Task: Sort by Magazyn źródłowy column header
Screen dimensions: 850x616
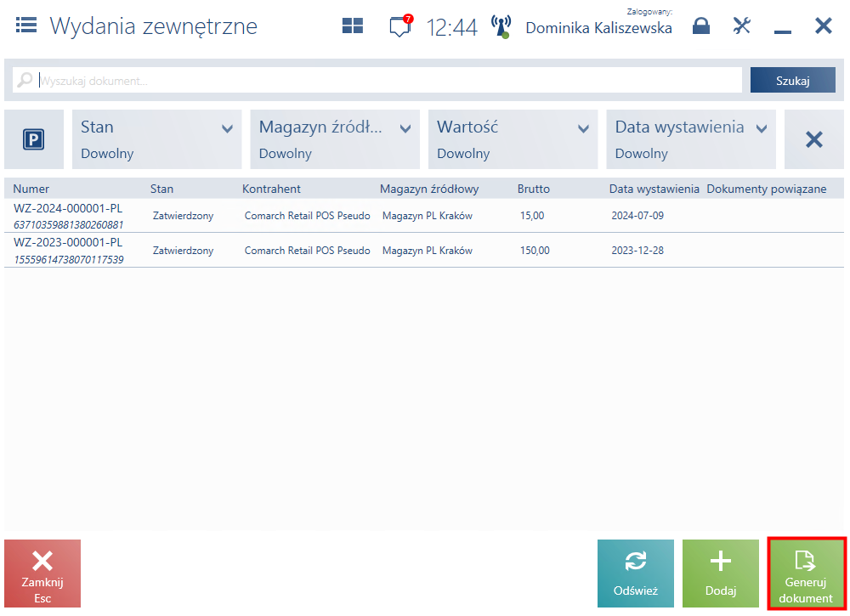Action: (428, 189)
